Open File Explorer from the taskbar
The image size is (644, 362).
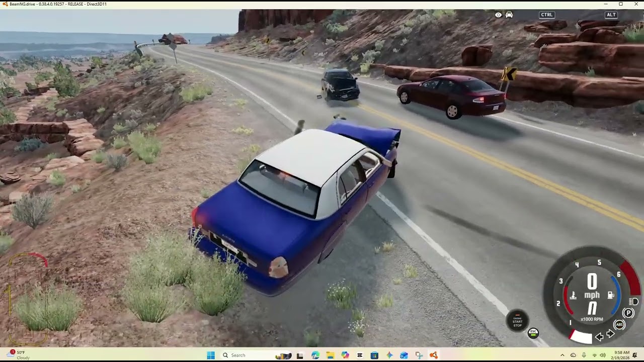pyautogui.click(x=330, y=355)
